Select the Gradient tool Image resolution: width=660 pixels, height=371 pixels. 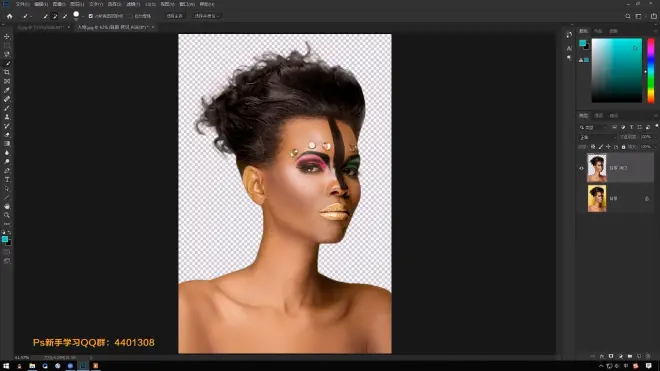click(7, 144)
